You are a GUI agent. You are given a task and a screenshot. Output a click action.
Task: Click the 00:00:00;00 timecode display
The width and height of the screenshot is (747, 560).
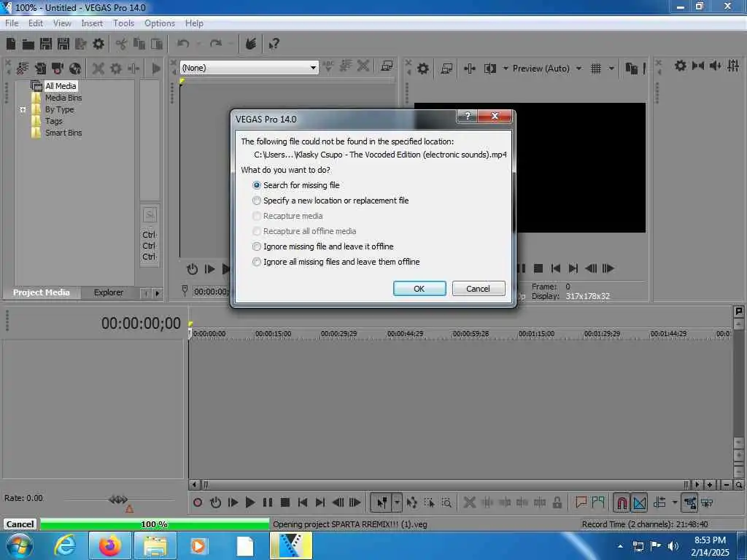(141, 323)
